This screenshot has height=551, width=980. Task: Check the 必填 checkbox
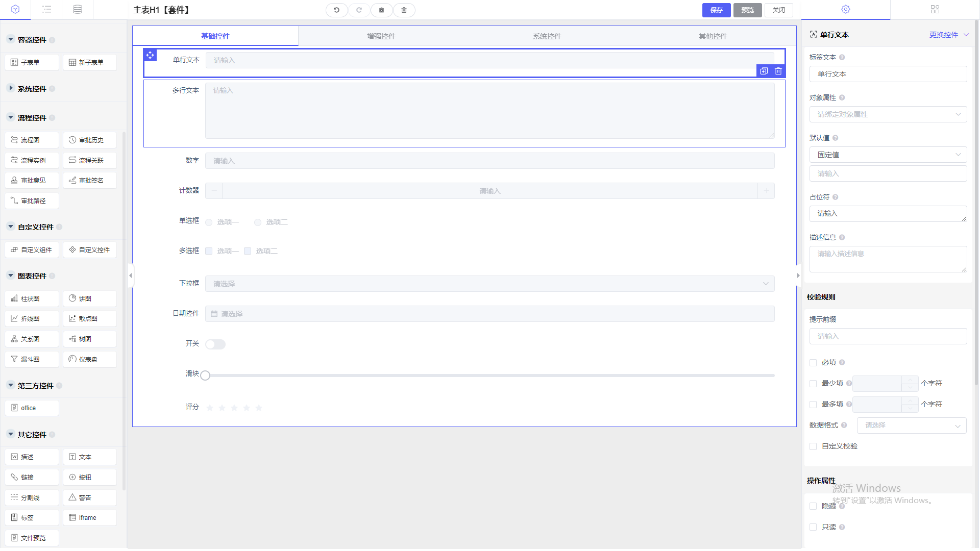click(x=813, y=363)
